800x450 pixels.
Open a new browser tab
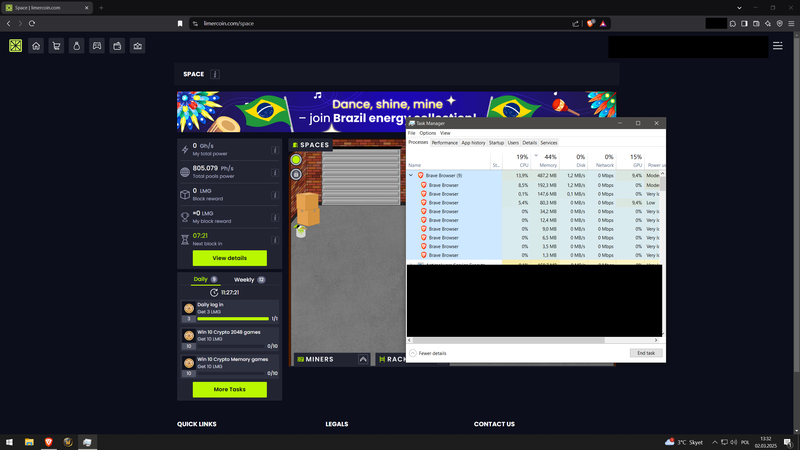[101, 8]
